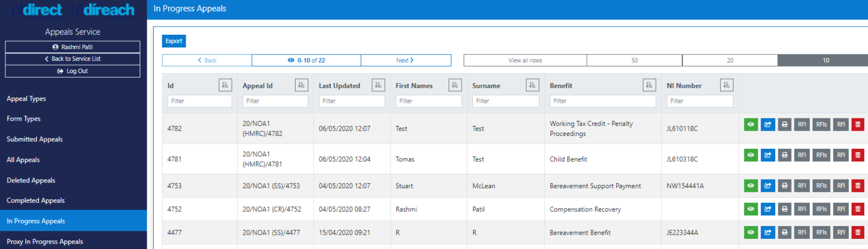The width and height of the screenshot is (868, 249).
Task: Sort the table by the Id column
Action: coord(225,85)
